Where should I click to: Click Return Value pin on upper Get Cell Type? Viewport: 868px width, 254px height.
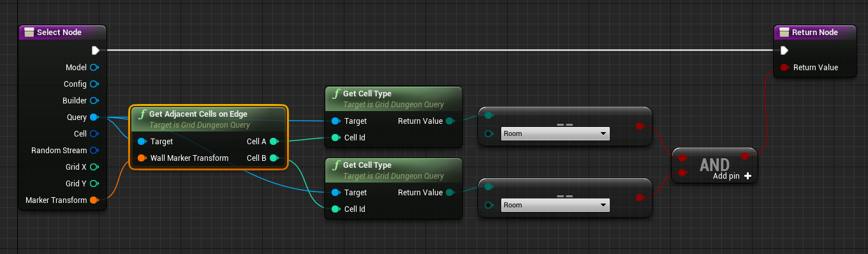click(x=450, y=121)
